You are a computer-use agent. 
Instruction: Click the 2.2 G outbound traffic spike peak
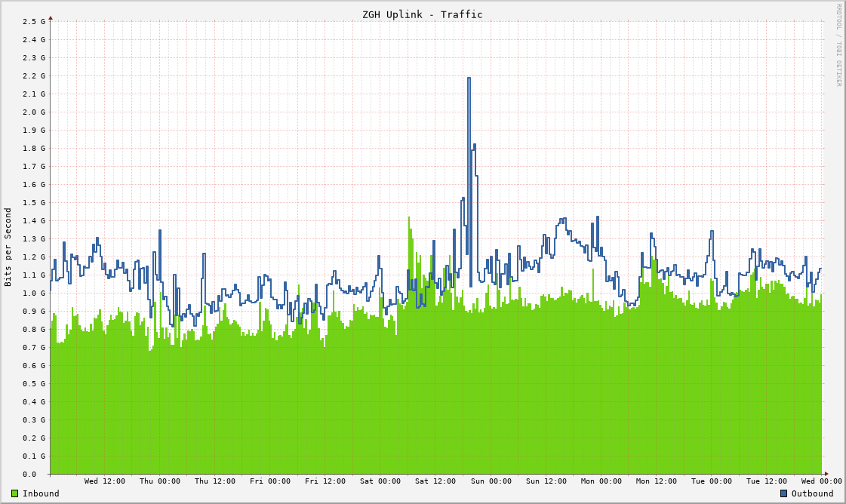tap(469, 78)
